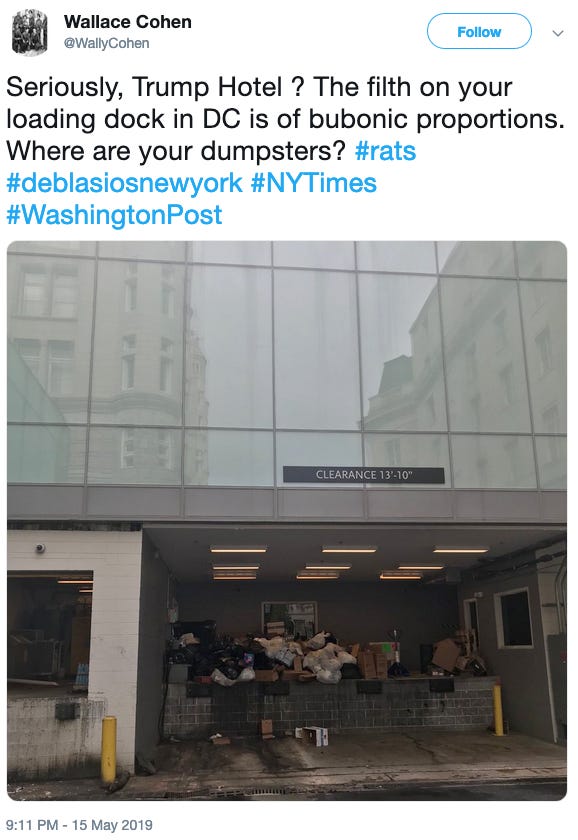Viewport: 578px width, 840px height.
Task: Click the dock ceiling light fixtures
Action: [x=349, y=562]
